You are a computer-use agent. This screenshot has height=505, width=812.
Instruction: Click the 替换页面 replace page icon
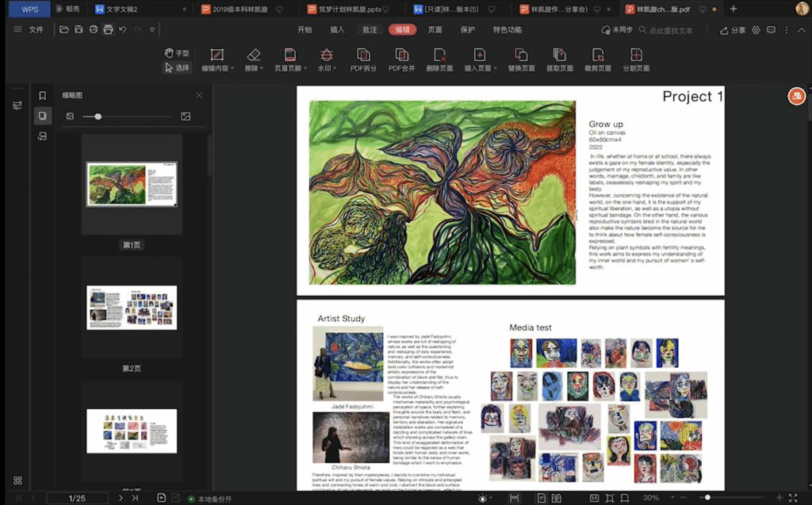(x=521, y=55)
